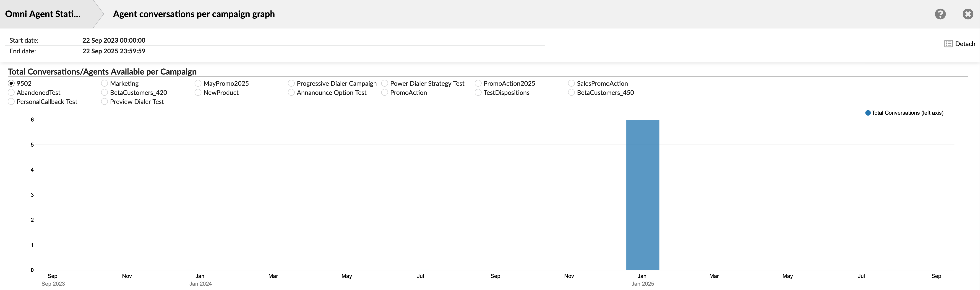This screenshot has height=290, width=980.
Task: Select SalesPromoAction campaign
Action: (x=571, y=83)
